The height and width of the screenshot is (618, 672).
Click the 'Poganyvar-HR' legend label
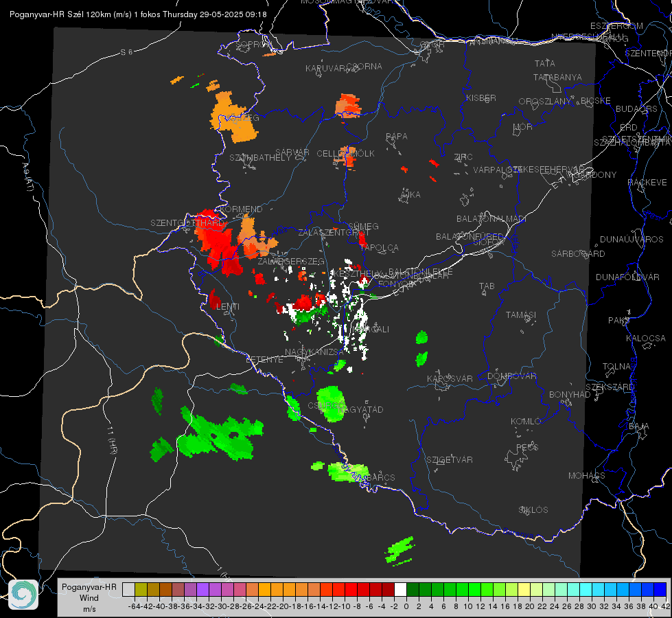[89, 587]
